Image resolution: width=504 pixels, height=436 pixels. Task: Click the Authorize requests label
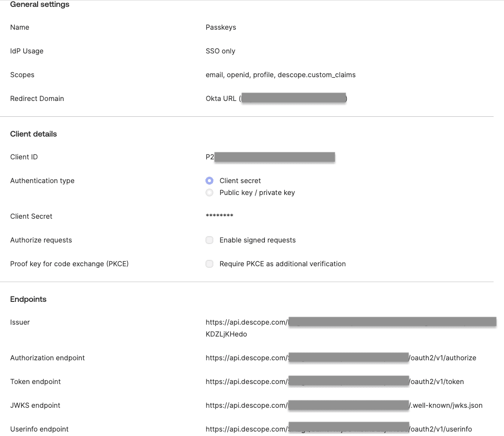point(41,240)
